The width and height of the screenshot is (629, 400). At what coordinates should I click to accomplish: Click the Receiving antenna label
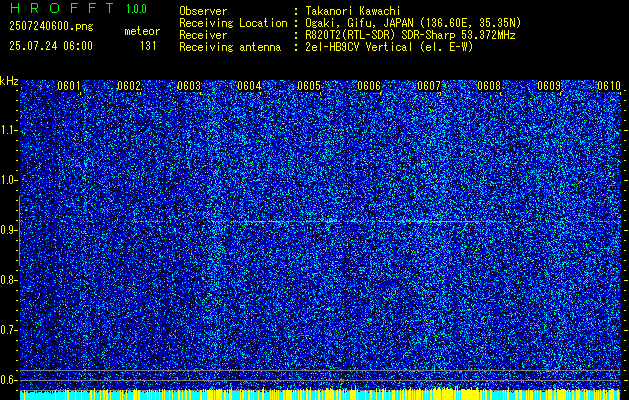coord(230,47)
